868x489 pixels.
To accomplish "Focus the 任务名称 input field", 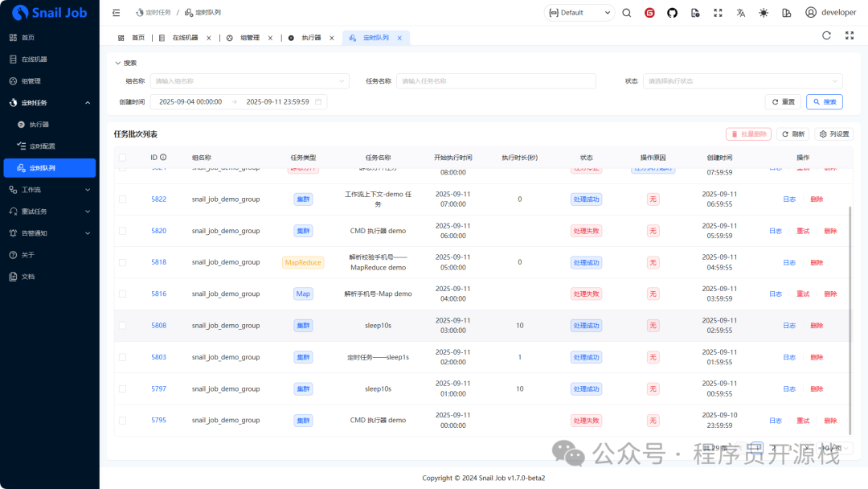I will (496, 81).
